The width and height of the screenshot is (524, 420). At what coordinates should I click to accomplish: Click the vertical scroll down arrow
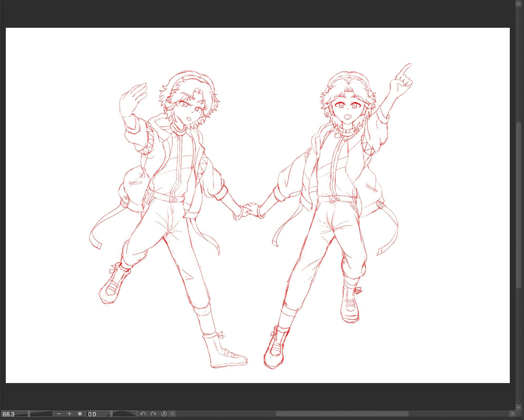[x=518, y=407]
